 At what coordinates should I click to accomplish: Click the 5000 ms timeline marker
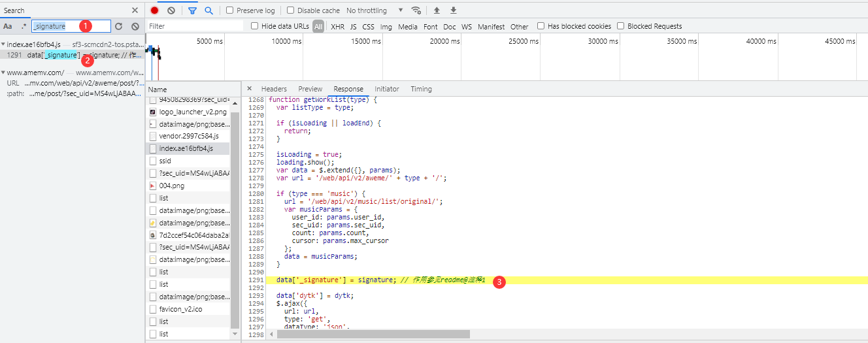209,41
